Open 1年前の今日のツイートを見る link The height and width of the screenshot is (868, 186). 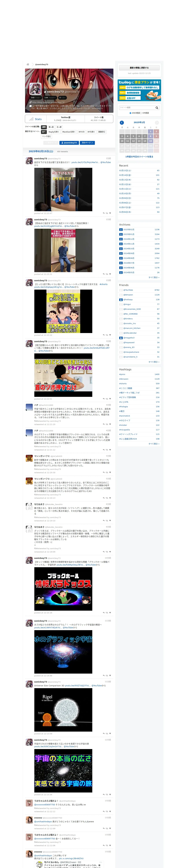click(x=139, y=157)
